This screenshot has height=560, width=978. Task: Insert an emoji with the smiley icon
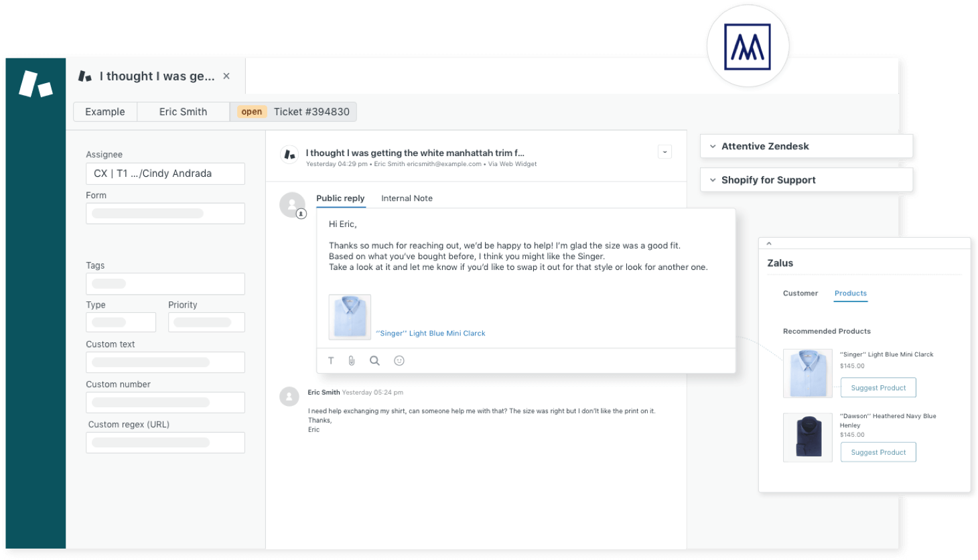coord(399,360)
